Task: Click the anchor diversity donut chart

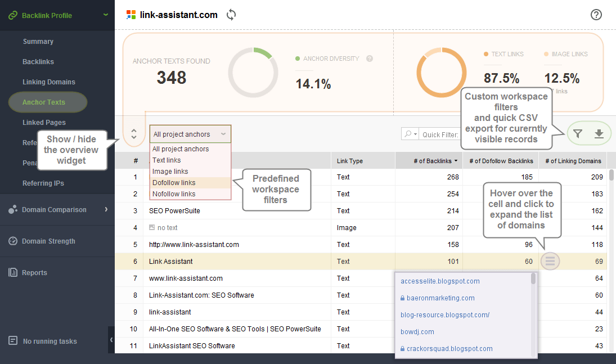Action: coord(253,73)
